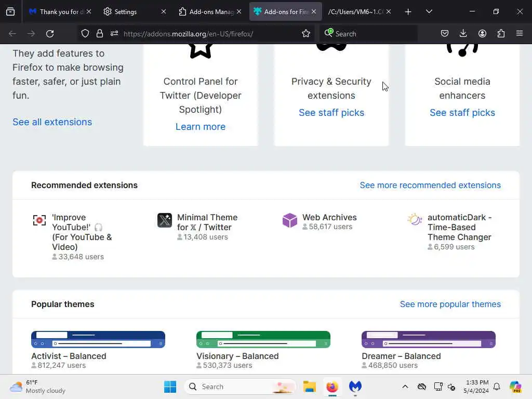This screenshot has width=532, height=399.
Task: Select Visionary – Balanced theme preview
Action: click(x=263, y=339)
